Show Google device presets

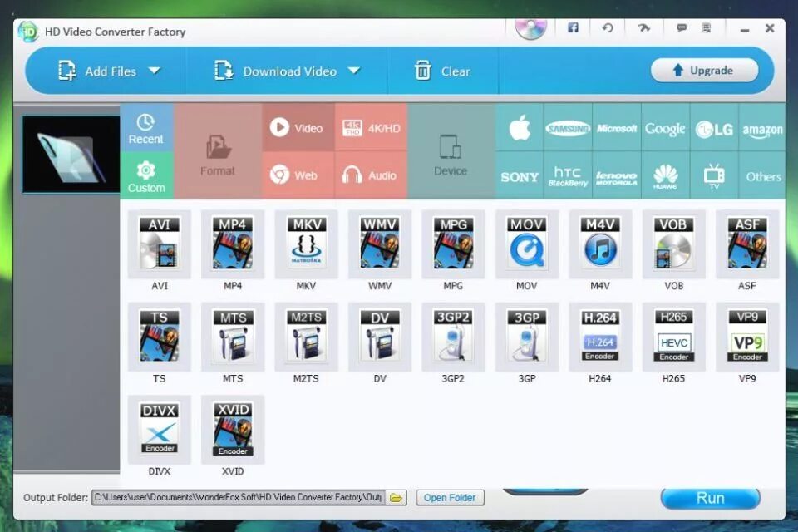(x=665, y=128)
